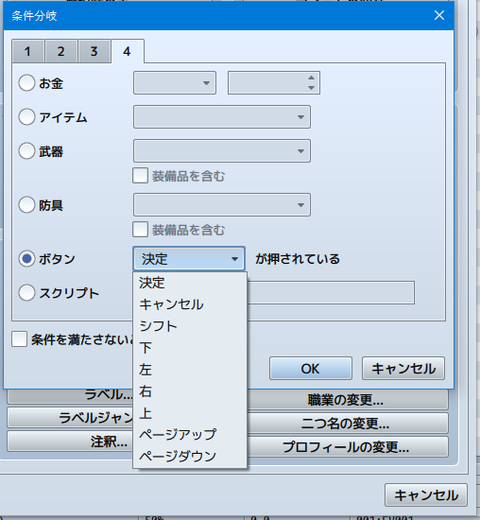Switch to tab 3
The image size is (480, 520).
(x=94, y=51)
